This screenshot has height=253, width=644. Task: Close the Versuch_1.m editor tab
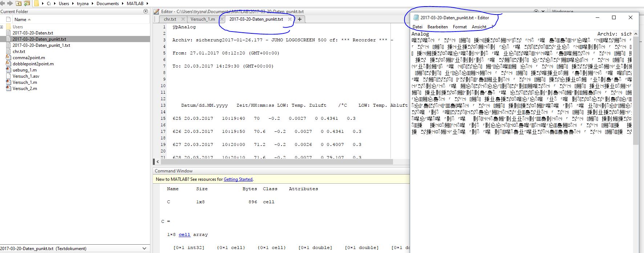click(x=222, y=19)
